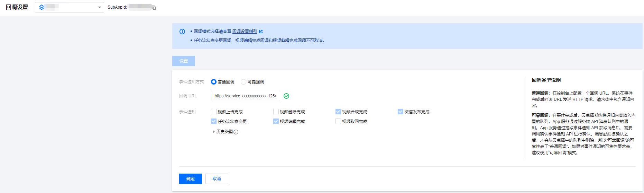The width and height of the screenshot is (644, 193).
Task: Toggle the 视频取回完成 checkbox
Action: (338, 121)
